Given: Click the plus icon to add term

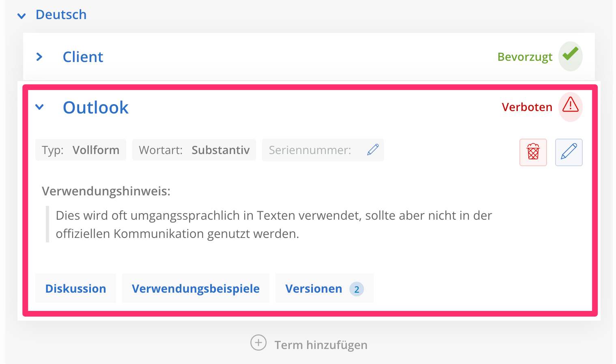Looking at the screenshot, I should coord(258,343).
